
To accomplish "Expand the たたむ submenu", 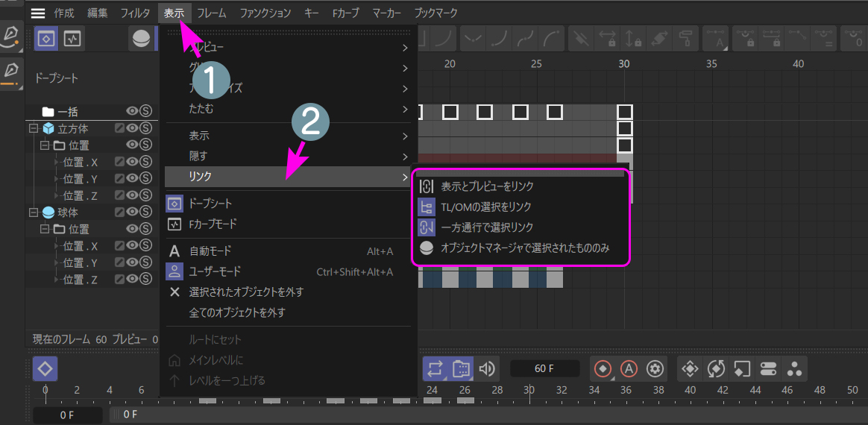I will click(x=287, y=109).
